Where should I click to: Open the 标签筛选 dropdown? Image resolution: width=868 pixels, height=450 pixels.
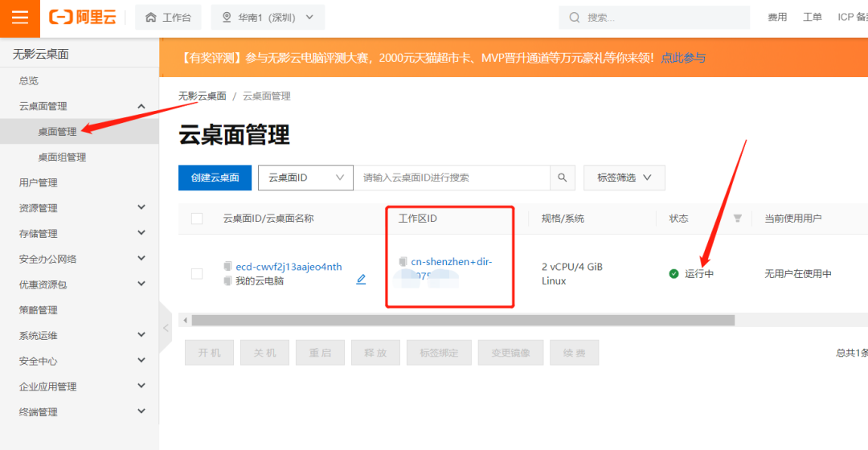coord(624,178)
